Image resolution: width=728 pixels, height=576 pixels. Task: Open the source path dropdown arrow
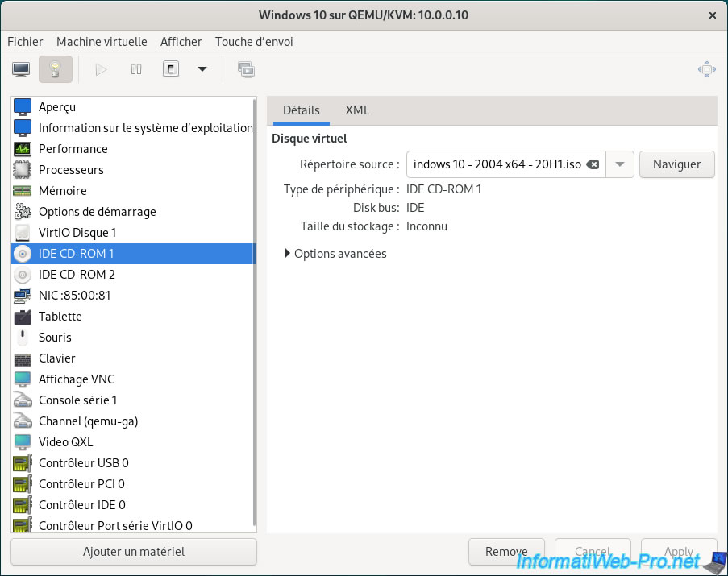click(620, 164)
